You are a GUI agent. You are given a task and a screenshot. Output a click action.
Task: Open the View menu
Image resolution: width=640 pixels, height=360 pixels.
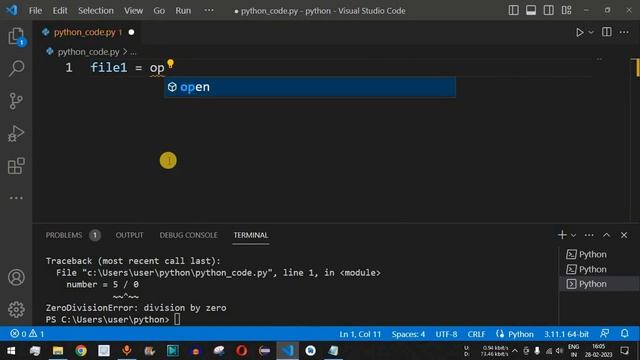pyautogui.click(x=133, y=11)
